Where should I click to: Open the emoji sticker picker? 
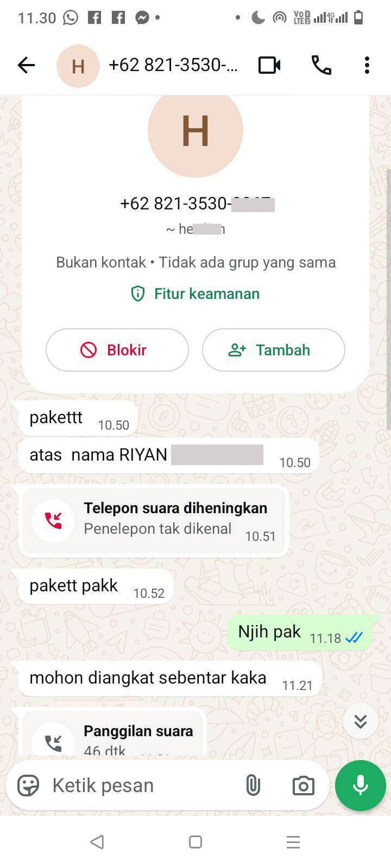[28, 785]
